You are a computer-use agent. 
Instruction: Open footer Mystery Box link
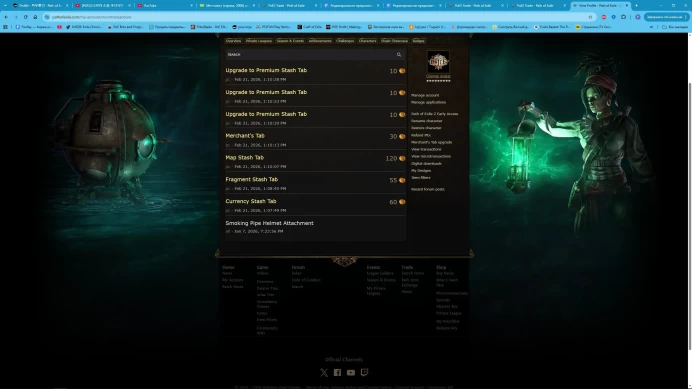click(x=447, y=306)
